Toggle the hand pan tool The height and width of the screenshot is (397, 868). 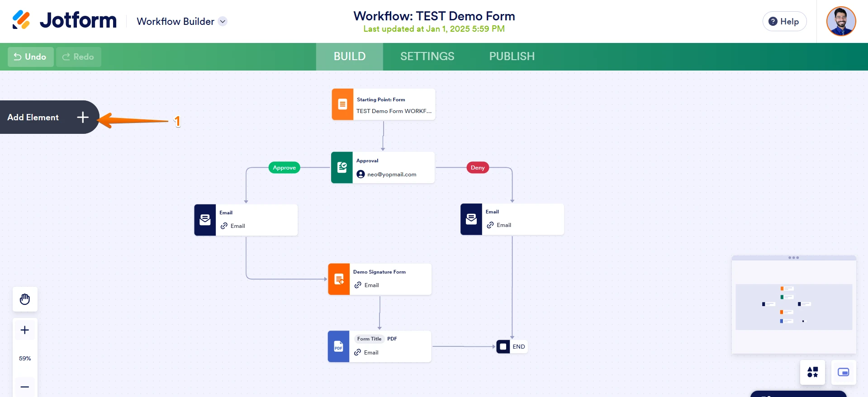pos(25,299)
